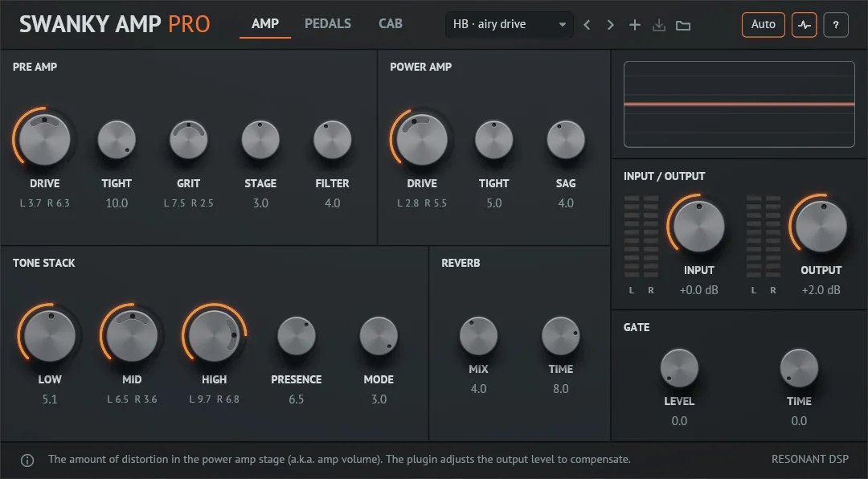The width and height of the screenshot is (868, 479).
Task: Click the Pre Amp TIGHT value 10.0
Action: point(117,203)
